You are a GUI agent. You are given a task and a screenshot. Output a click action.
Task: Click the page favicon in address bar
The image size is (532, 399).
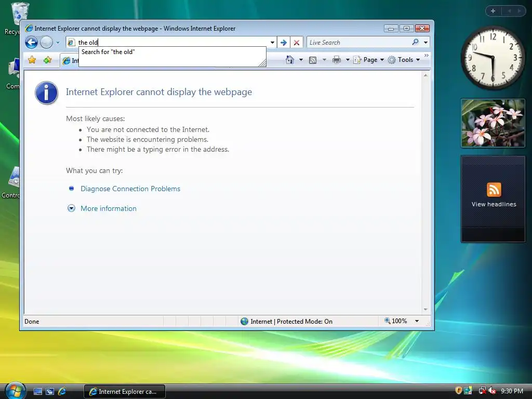coord(71,43)
